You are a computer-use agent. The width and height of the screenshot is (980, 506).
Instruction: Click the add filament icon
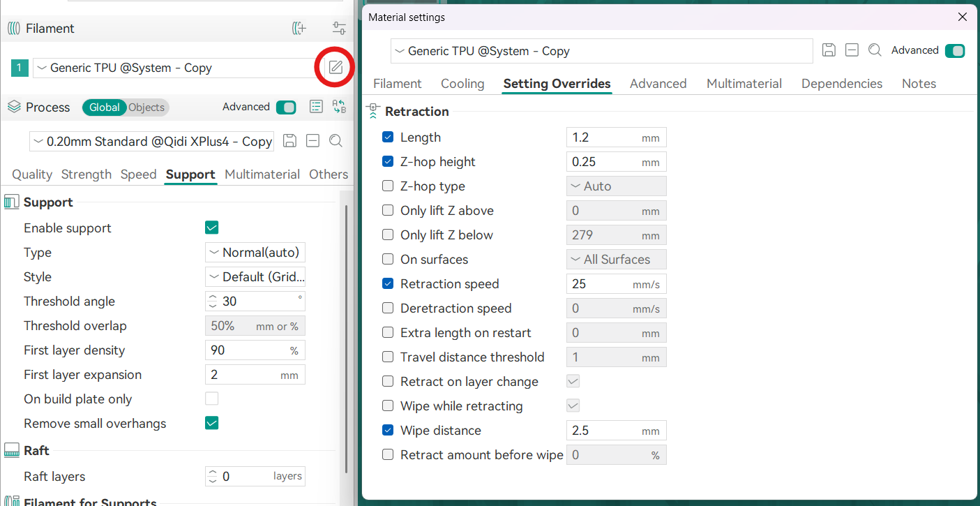299,29
